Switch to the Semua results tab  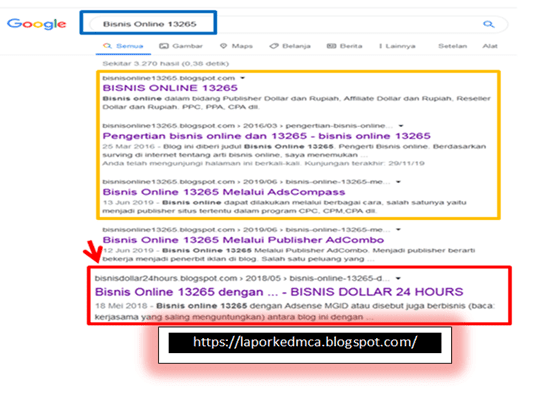pyautogui.click(x=123, y=46)
